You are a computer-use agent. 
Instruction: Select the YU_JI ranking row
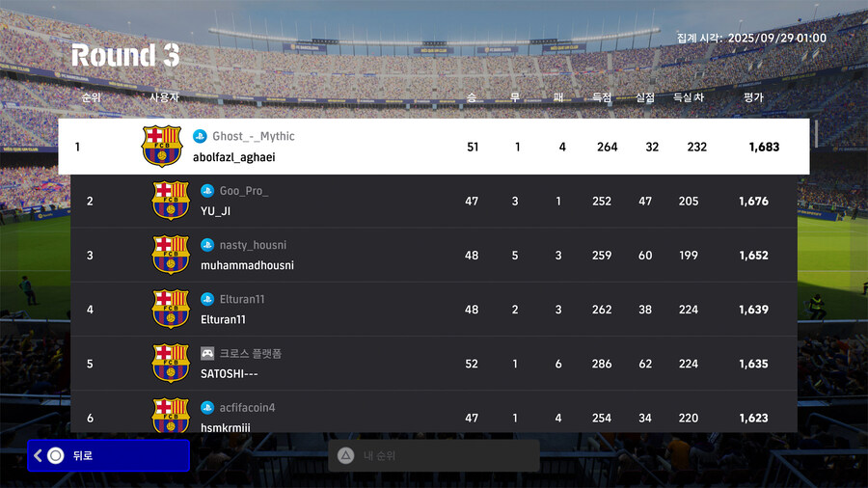pyautogui.click(x=434, y=201)
